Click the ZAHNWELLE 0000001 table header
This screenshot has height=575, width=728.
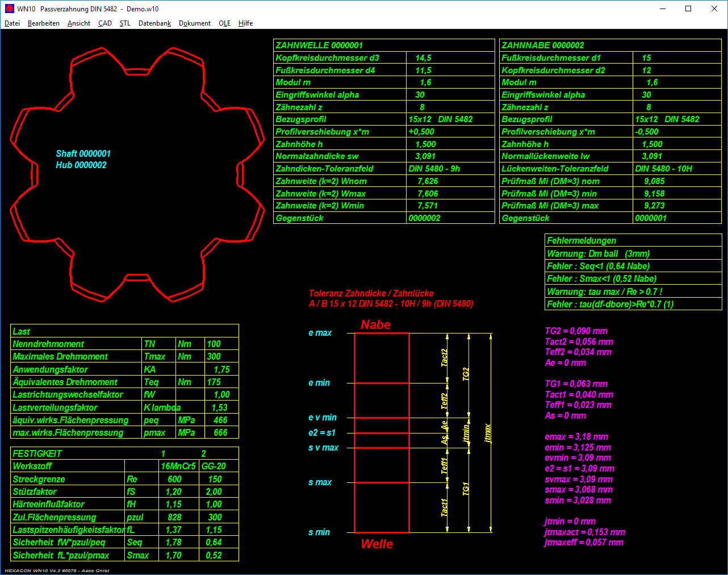click(x=319, y=45)
